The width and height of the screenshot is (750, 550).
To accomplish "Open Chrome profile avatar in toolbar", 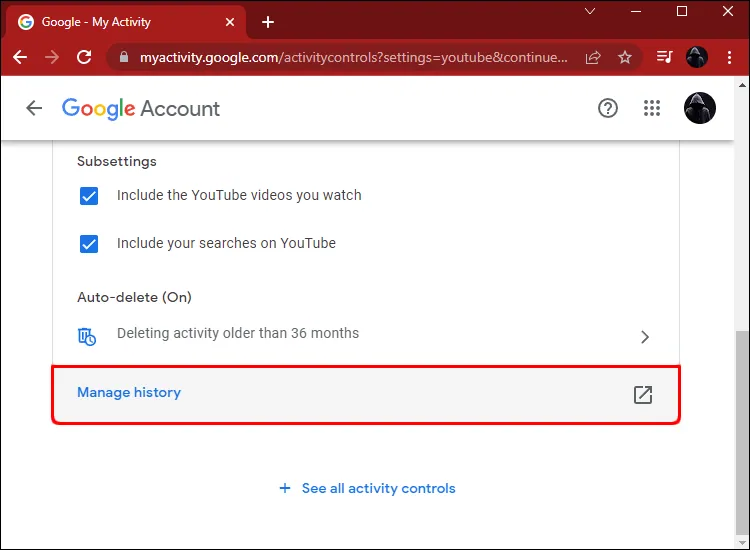I will click(696, 57).
